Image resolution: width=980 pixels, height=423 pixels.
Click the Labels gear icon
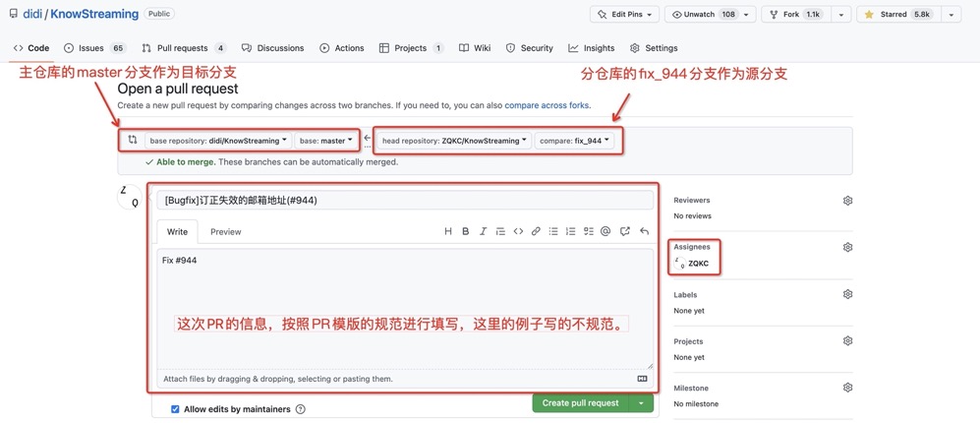pyautogui.click(x=847, y=294)
